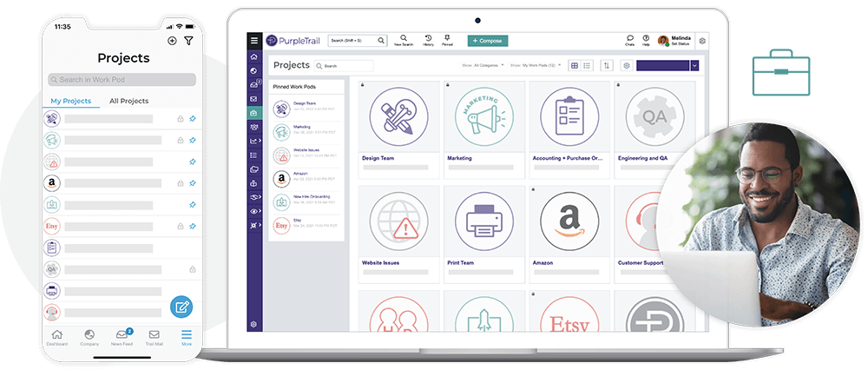Tap Company tab on phone
This screenshot has width=868, height=370.
click(89, 338)
